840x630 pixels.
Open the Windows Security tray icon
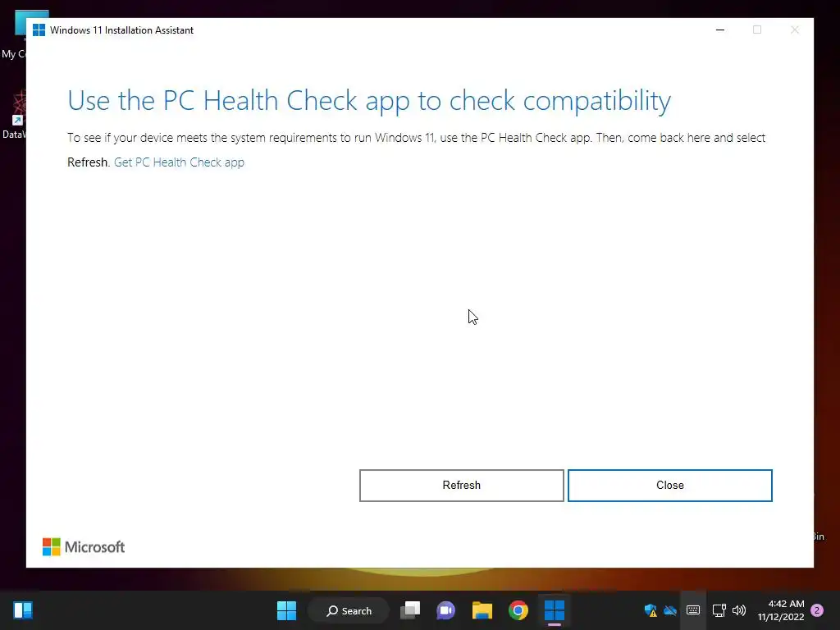point(651,610)
